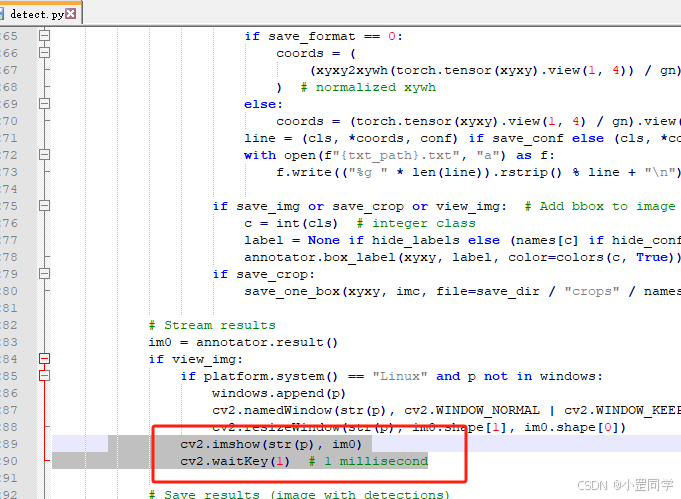Click 'windows.append(p)' line
Screen dimensions: 681x499
point(279,393)
